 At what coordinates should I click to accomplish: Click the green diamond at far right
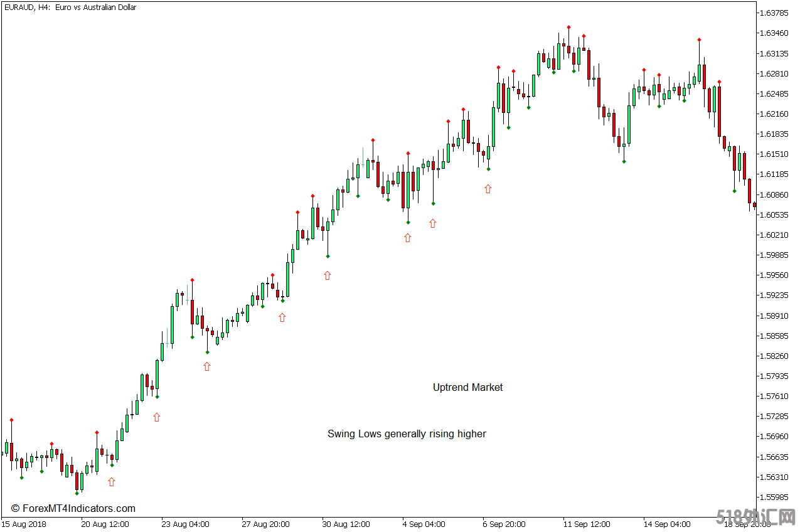coord(734,191)
